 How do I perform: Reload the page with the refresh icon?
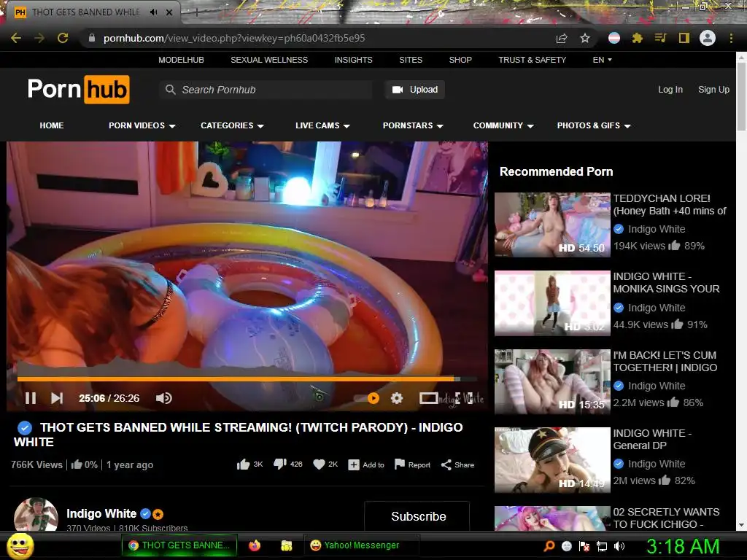63,38
